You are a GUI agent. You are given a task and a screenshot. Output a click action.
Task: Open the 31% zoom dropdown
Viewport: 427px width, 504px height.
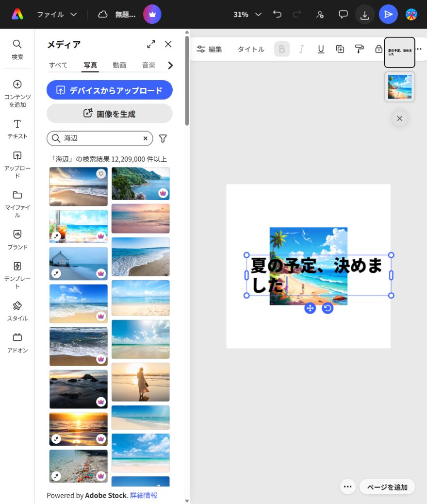[x=247, y=15]
